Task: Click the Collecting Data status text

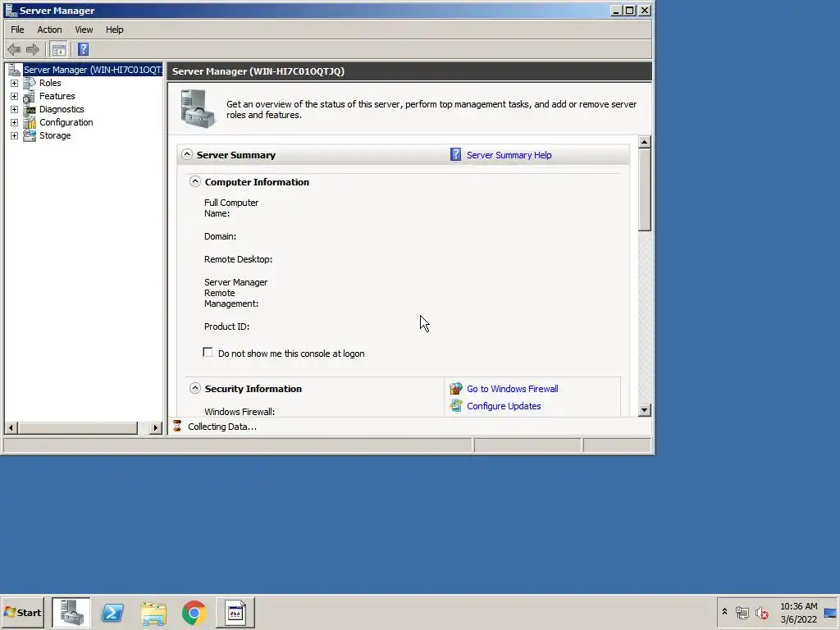Action: (x=222, y=427)
